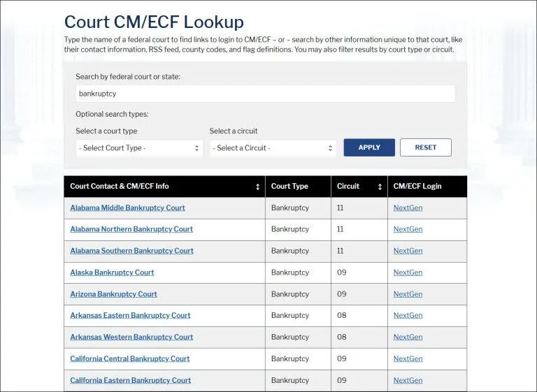Focus the federal court search field
The image size is (537, 392).
pyautogui.click(x=265, y=94)
